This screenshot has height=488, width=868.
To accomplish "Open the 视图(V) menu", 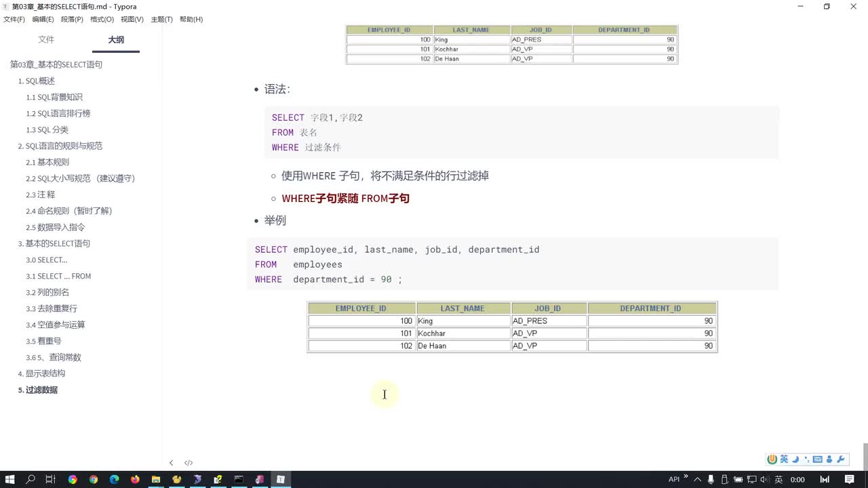I will tap(132, 19).
